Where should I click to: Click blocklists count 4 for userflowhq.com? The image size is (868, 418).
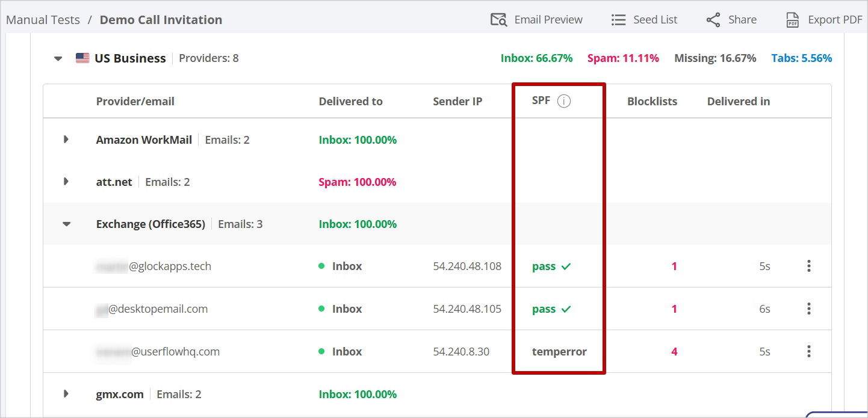click(674, 351)
